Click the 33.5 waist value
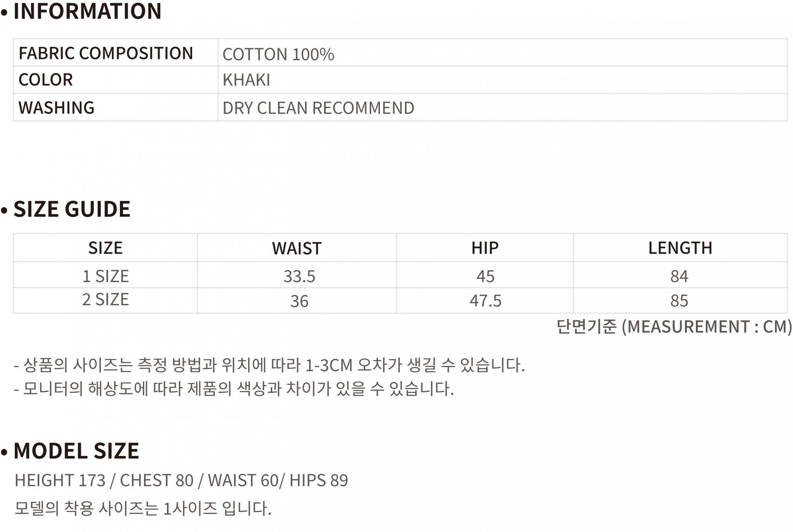793x532 pixels. point(299,276)
